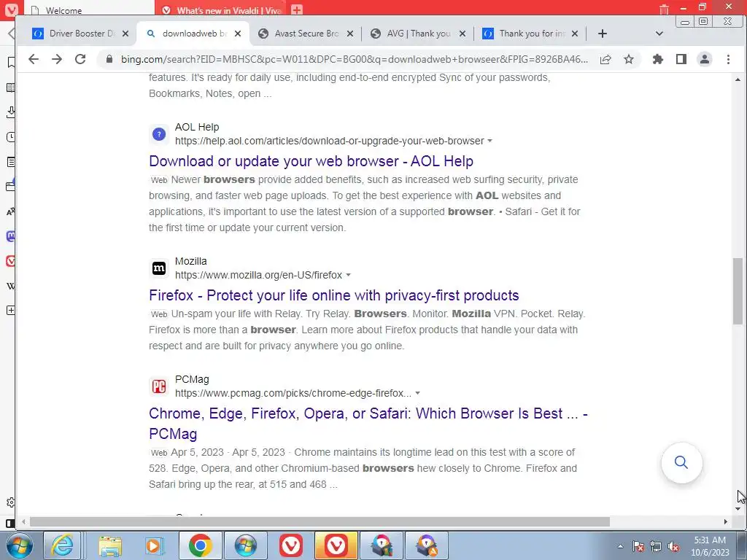
Task: Toggle Chrome's side panel icon
Action: (681, 59)
